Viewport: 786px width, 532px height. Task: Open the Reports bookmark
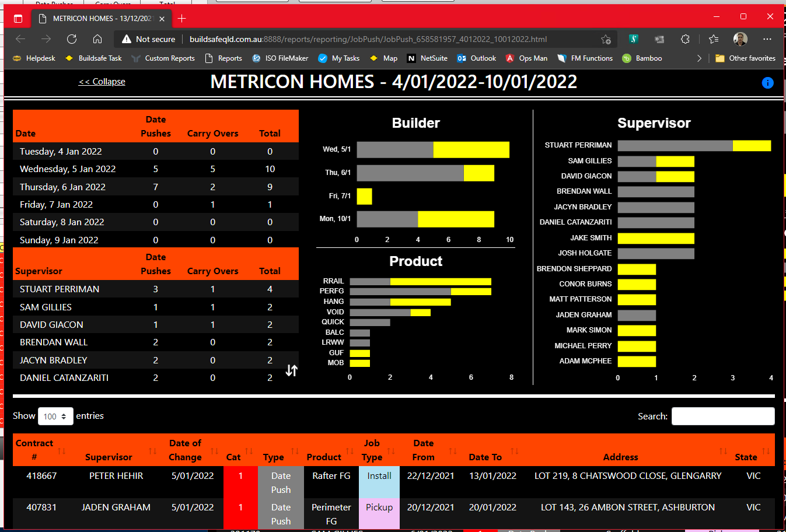223,58
